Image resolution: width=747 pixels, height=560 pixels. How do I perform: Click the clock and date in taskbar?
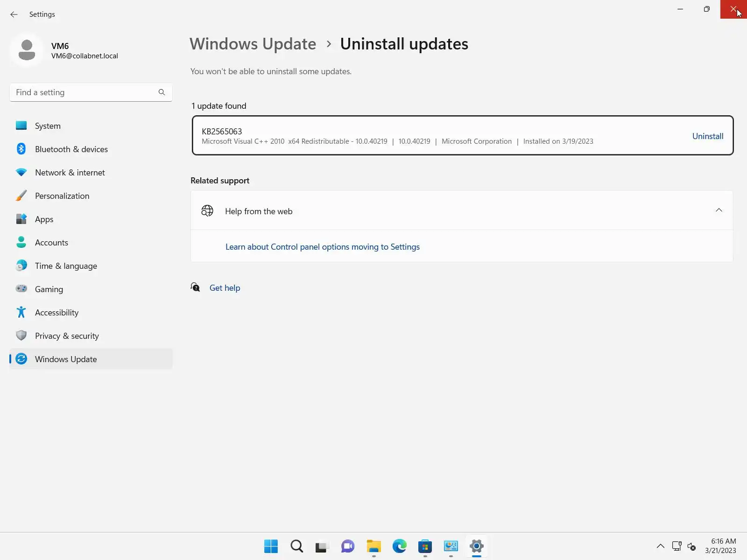tap(720, 546)
